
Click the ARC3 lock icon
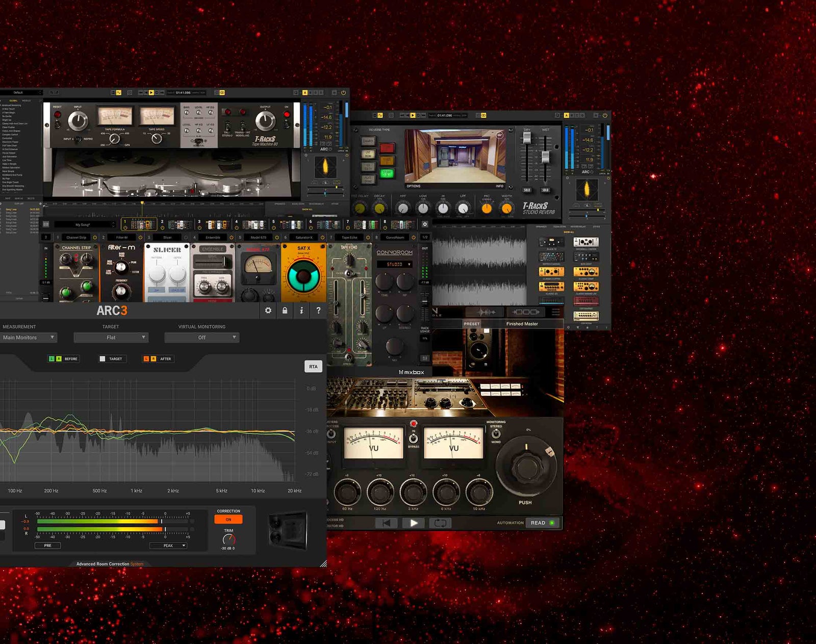(x=285, y=311)
